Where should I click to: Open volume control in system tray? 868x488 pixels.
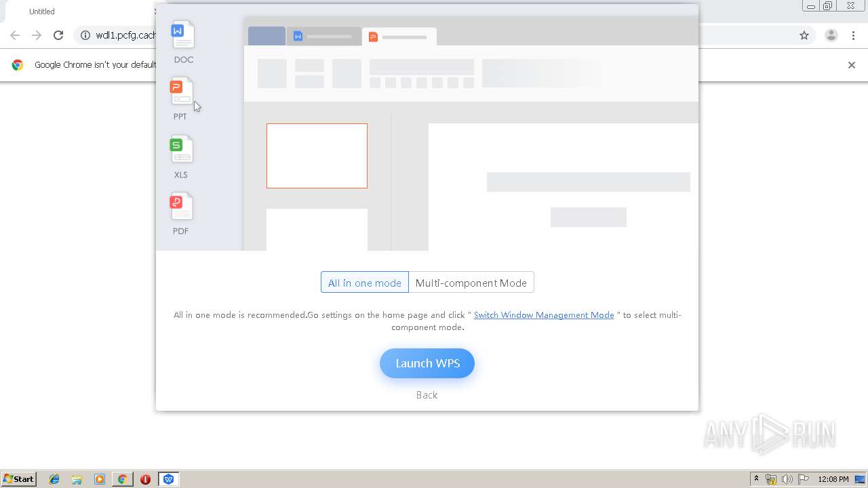[x=787, y=479]
